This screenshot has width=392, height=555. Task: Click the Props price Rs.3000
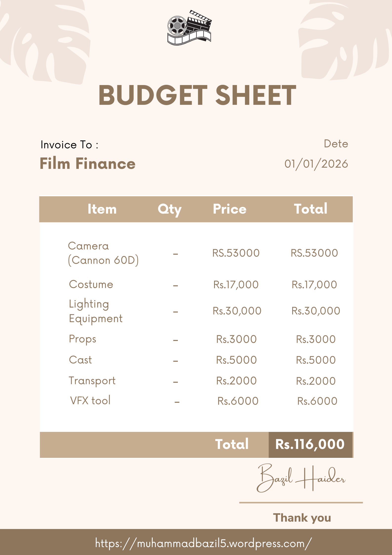coord(236,339)
